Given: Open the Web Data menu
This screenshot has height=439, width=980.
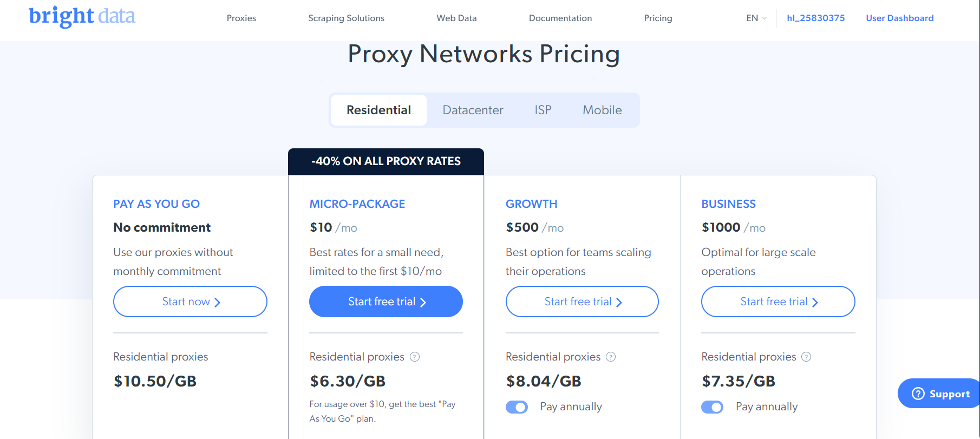Looking at the screenshot, I should (456, 18).
